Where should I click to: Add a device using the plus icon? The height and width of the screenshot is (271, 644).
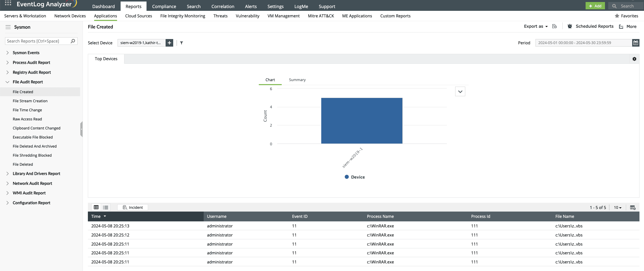(x=169, y=43)
